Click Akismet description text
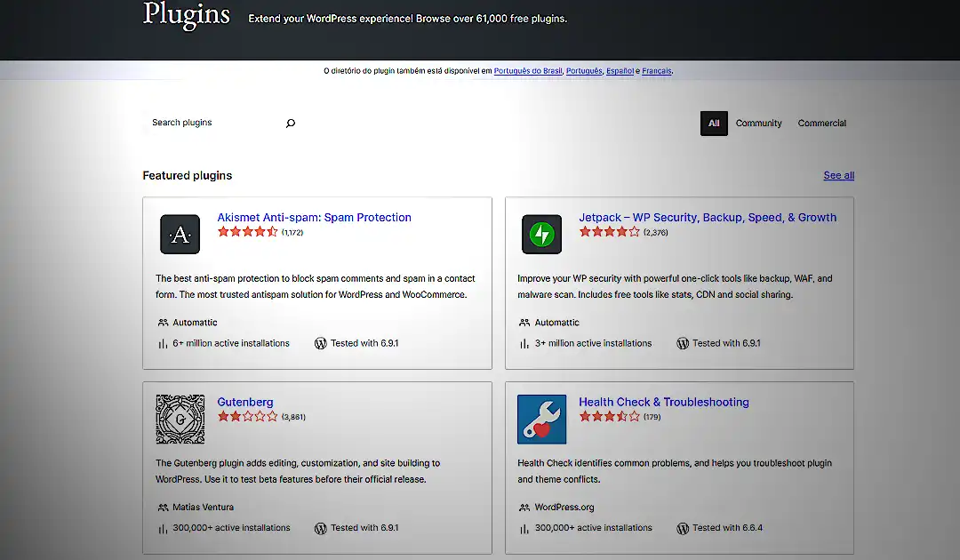The width and height of the screenshot is (960, 560). [x=316, y=286]
